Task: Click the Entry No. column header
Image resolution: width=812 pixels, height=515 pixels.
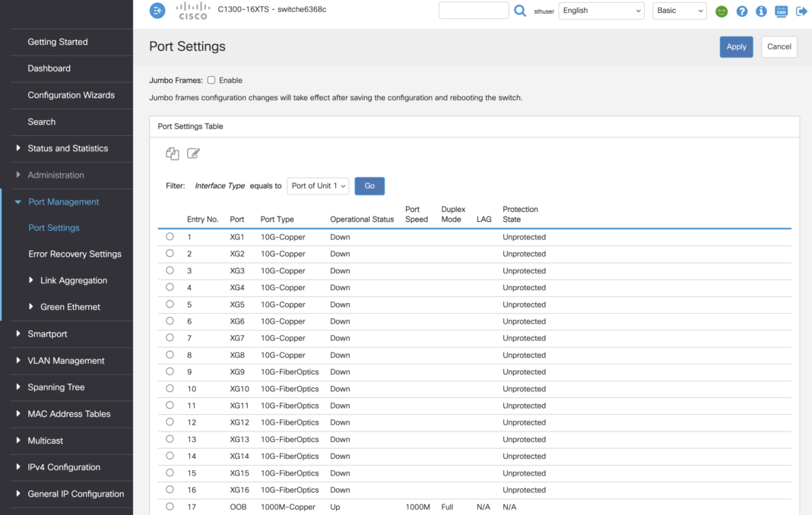Action: pos(202,220)
